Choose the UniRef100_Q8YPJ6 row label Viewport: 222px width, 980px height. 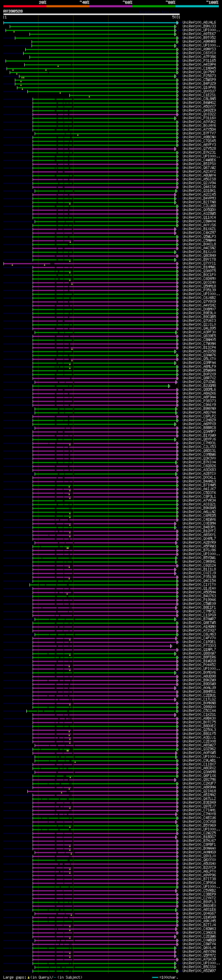(x=199, y=439)
